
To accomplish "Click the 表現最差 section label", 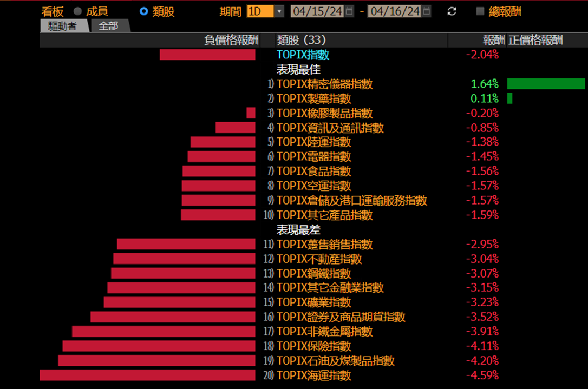I will point(298,230).
